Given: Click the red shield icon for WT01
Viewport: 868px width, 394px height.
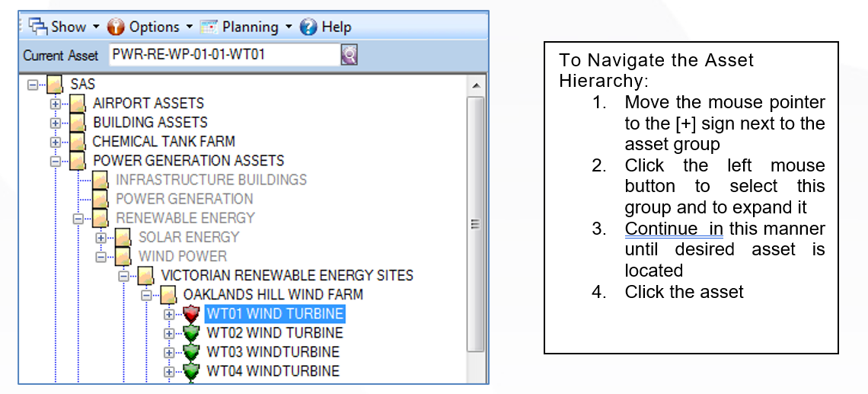Looking at the screenshot, I should (191, 314).
